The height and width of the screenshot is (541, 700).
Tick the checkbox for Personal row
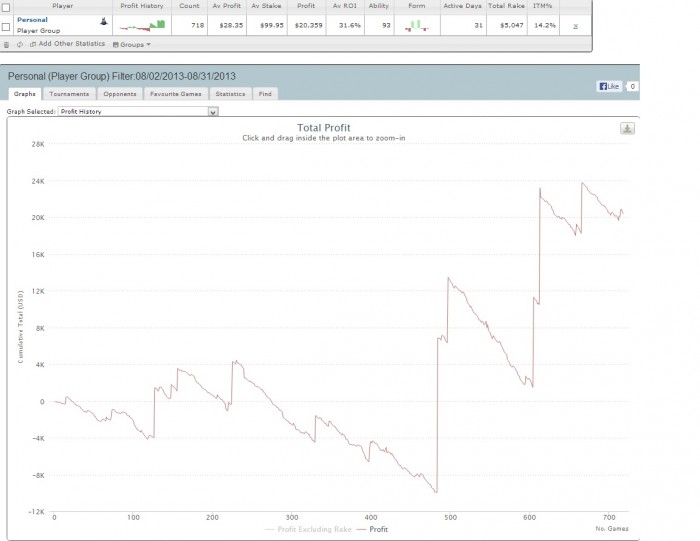[x=6, y=27]
